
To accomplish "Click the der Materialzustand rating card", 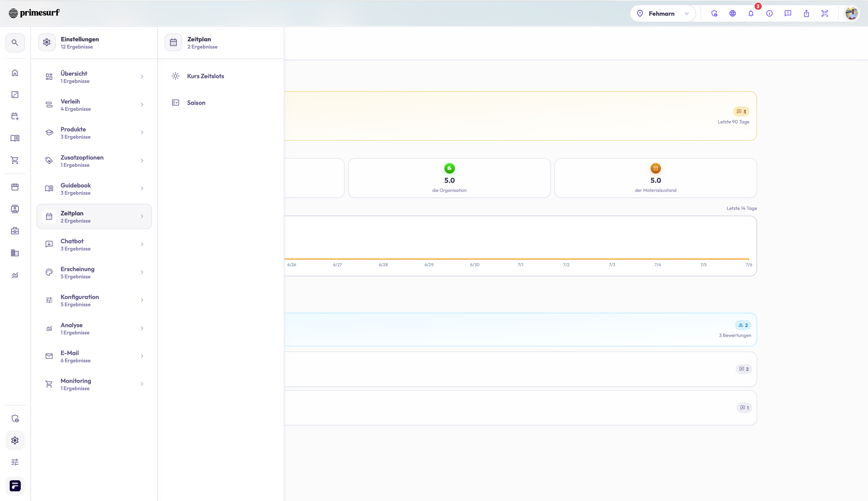I will click(x=656, y=178).
